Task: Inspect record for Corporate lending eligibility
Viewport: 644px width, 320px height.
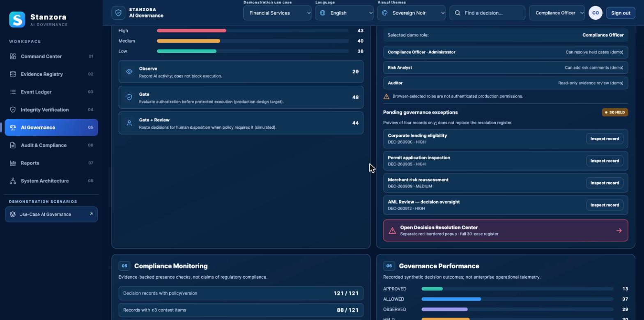Action: [x=605, y=139]
